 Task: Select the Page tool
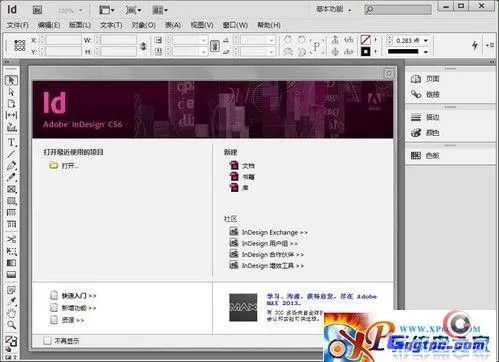(11, 103)
